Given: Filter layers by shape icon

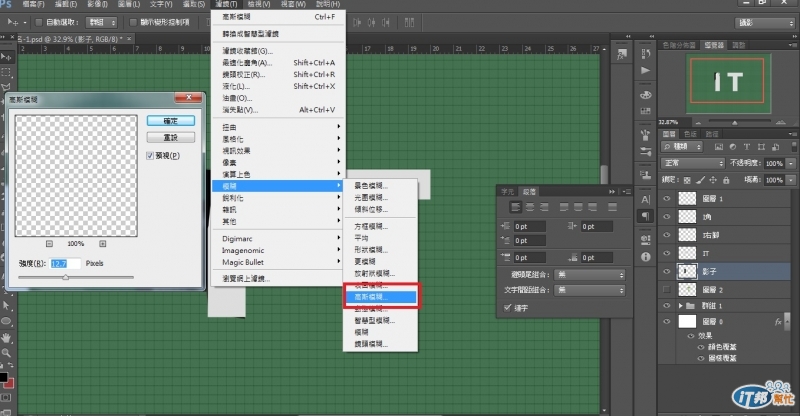Looking at the screenshot, I should (x=761, y=147).
